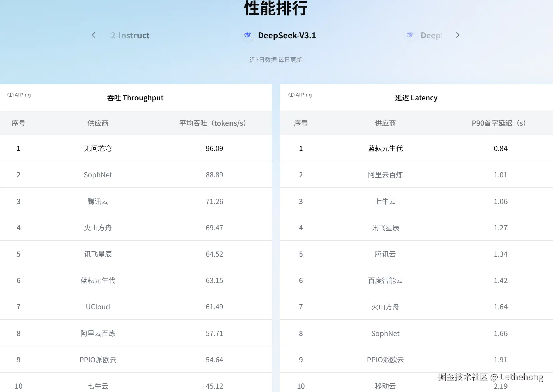This screenshot has width=553, height=392.
Task: Select 百度智能云 in the Latency table
Action: click(x=385, y=280)
